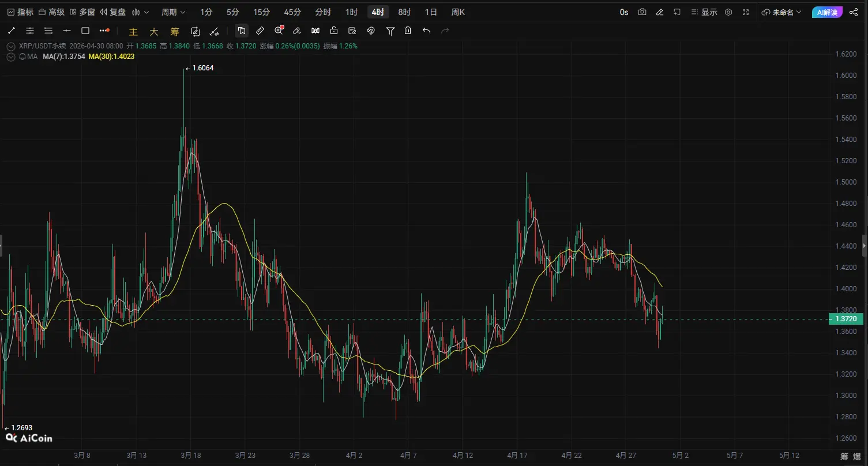Collapse the XRP/USDT info row
Screen dimensions: 868x466
10,46
